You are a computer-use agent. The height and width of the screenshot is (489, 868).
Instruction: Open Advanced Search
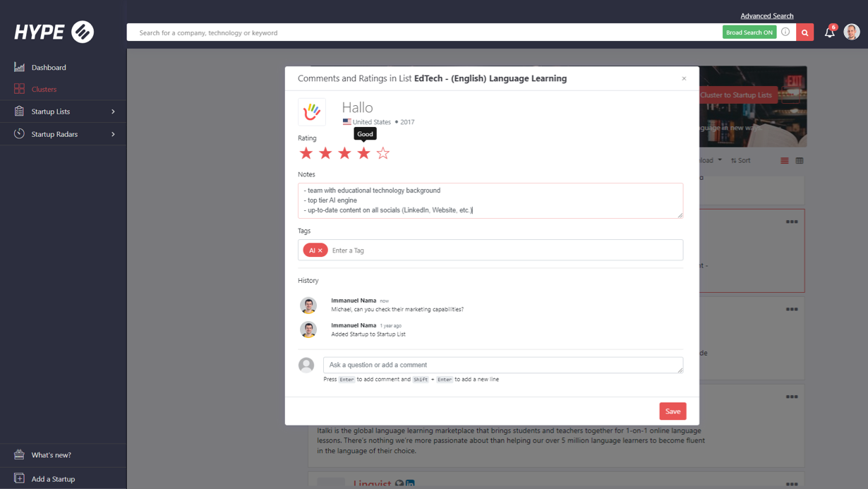(766, 16)
